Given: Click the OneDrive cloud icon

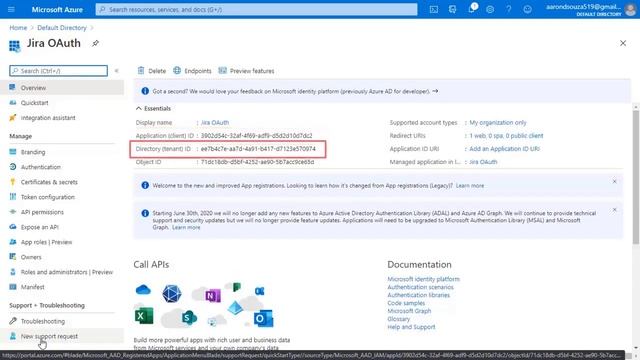Looking at the screenshot, I should click(x=143, y=290).
